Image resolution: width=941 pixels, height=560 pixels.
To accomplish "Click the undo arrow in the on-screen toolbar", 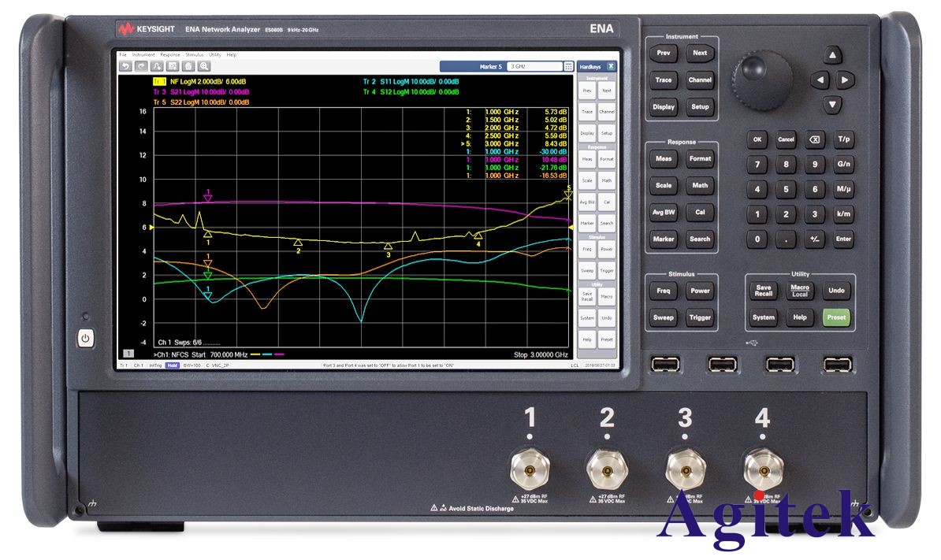I will 125,66.
